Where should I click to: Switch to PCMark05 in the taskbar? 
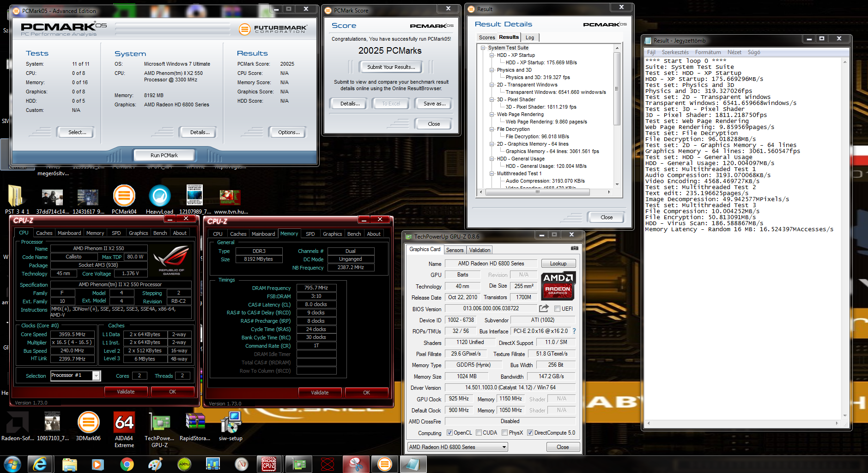(x=385, y=464)
